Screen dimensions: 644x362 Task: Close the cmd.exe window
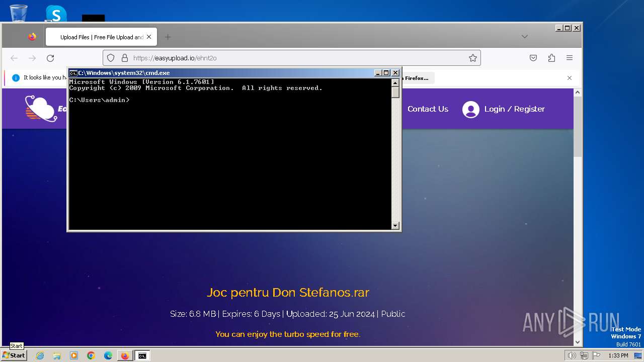coord(395,73)
